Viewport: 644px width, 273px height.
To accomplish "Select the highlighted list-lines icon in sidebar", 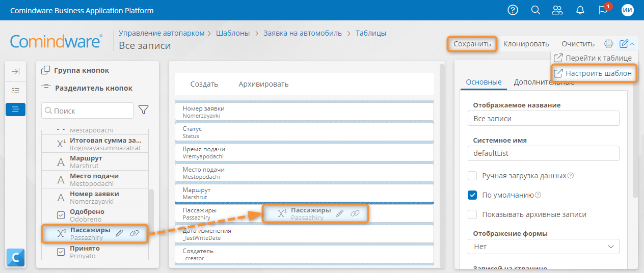I will [x=16, y=109].
